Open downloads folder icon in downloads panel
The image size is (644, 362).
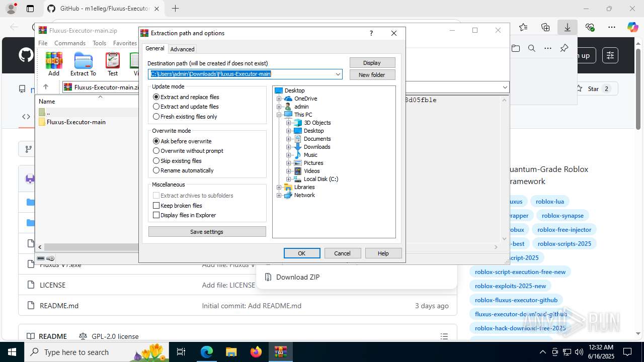516,48
